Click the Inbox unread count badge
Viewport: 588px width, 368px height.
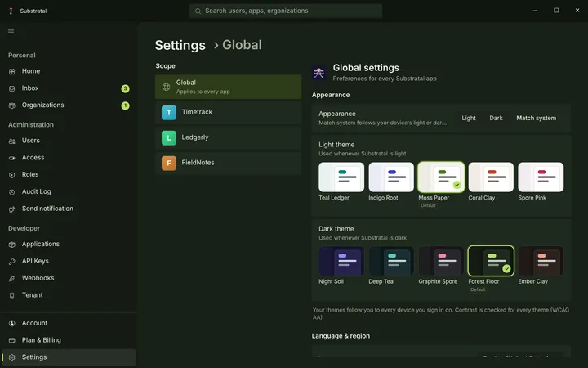[125, 88]
